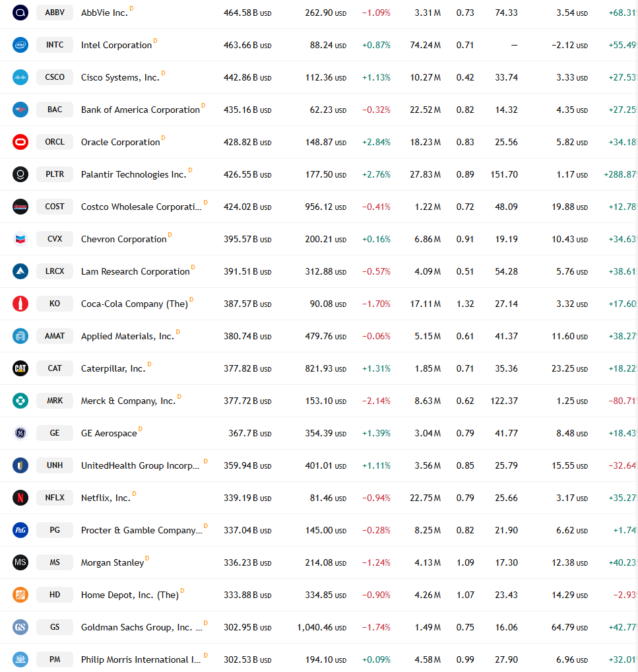The image size is (638, 672).
Task: Click Goldman Sachs price 1,040.46 USD
Action: point(321,627)
